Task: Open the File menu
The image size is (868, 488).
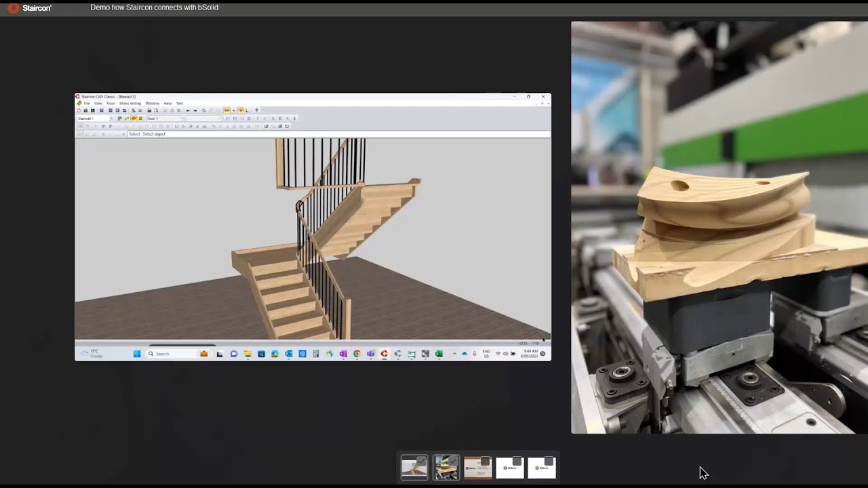Action: [87, 104]
